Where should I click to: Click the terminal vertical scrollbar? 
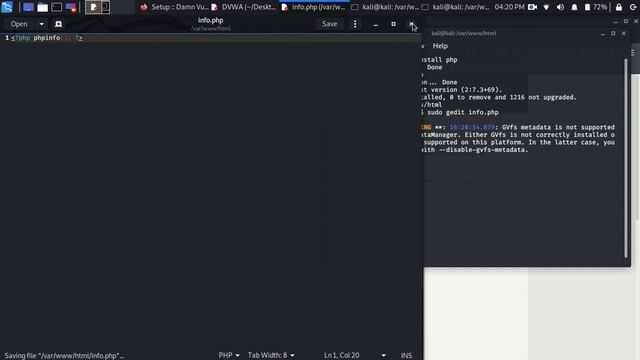(x=626, y=158)
